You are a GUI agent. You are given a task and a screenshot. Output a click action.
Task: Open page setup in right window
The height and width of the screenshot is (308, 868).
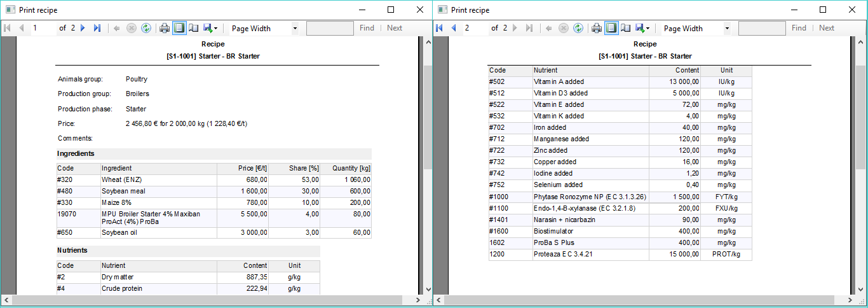(625, 28)
